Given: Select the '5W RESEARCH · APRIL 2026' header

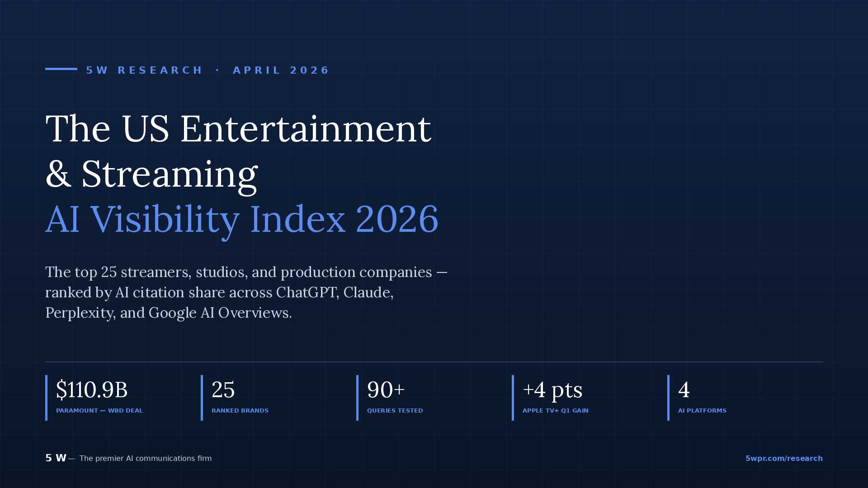Looking at the screenshot, I should [x=208, y=70].
